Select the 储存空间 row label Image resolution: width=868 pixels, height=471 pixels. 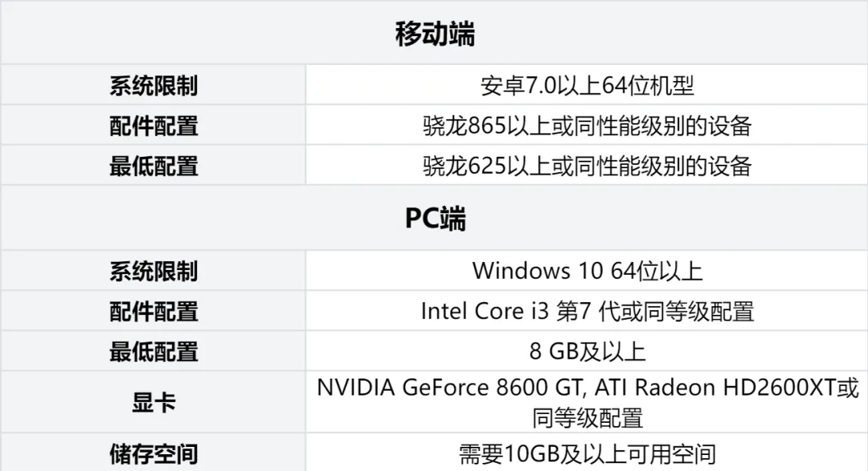click(x=154, y=453)
